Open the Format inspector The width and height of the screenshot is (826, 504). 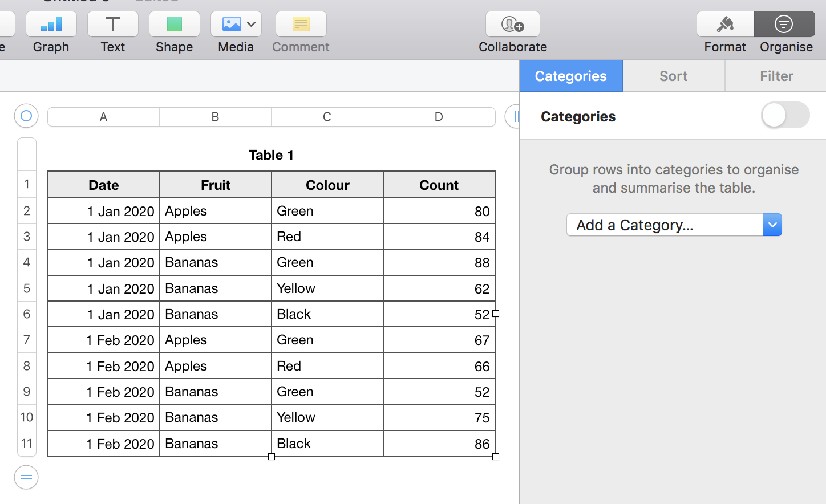click(725, 25)
